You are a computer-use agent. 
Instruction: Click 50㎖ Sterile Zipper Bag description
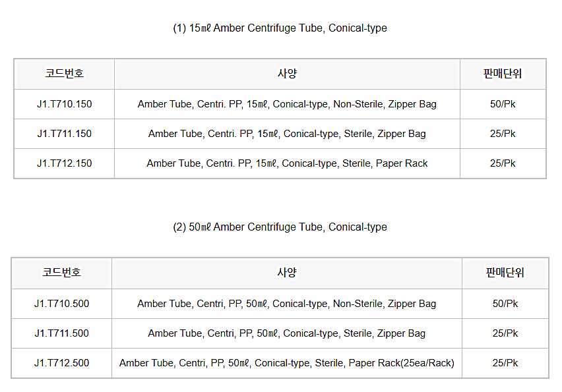pos(286,333)
